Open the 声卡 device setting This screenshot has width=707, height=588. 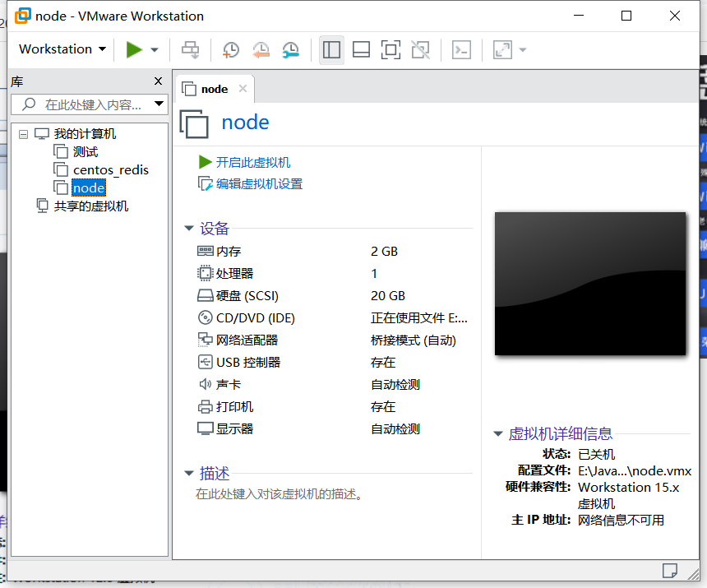(229, 384)
